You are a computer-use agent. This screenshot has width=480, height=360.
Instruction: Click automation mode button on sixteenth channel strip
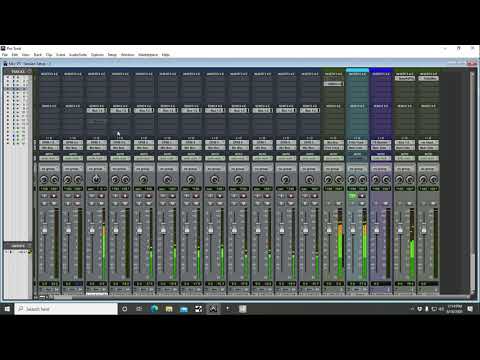tap(405, 158)
